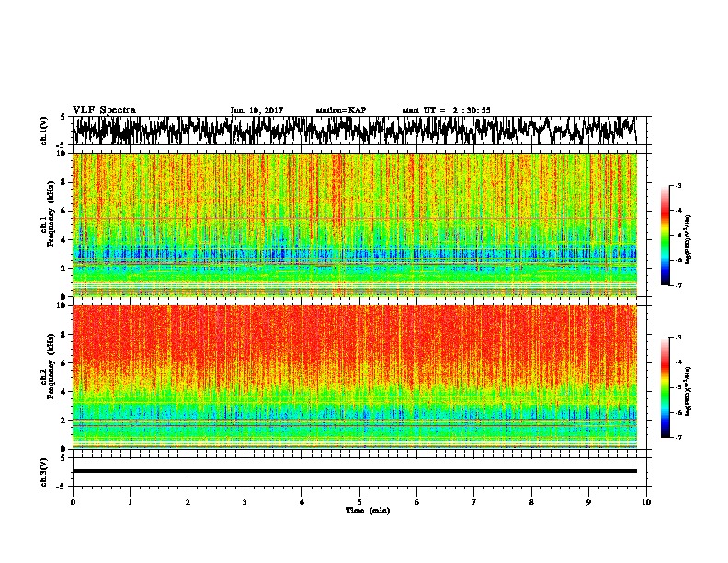Image resolution: width=728 pixels, height=563 pixels.
Task: Click the ch.2 color bar units label
Action: pyautogui.click(x=688, y=391)
